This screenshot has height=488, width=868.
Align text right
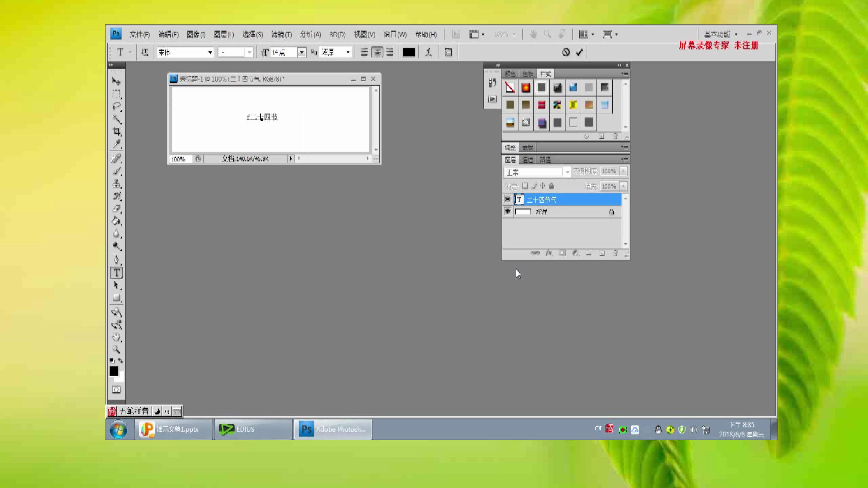coord(389,52)
